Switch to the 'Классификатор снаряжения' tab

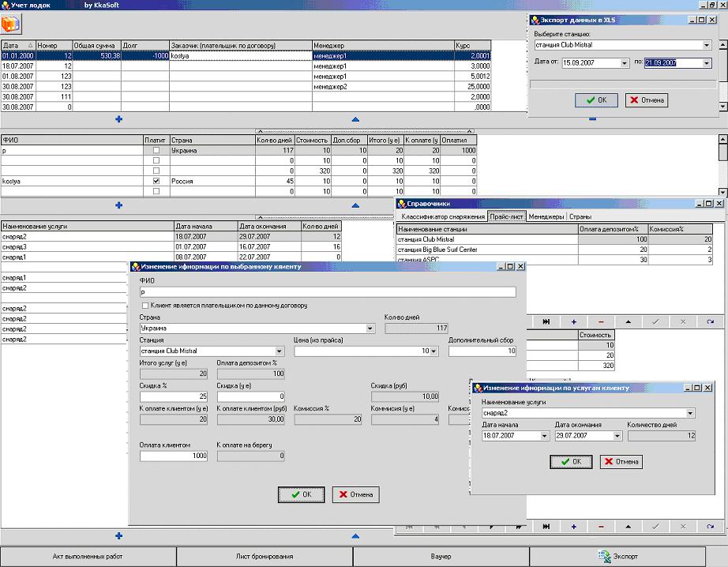pyautogui.click(x=442, y=217)
